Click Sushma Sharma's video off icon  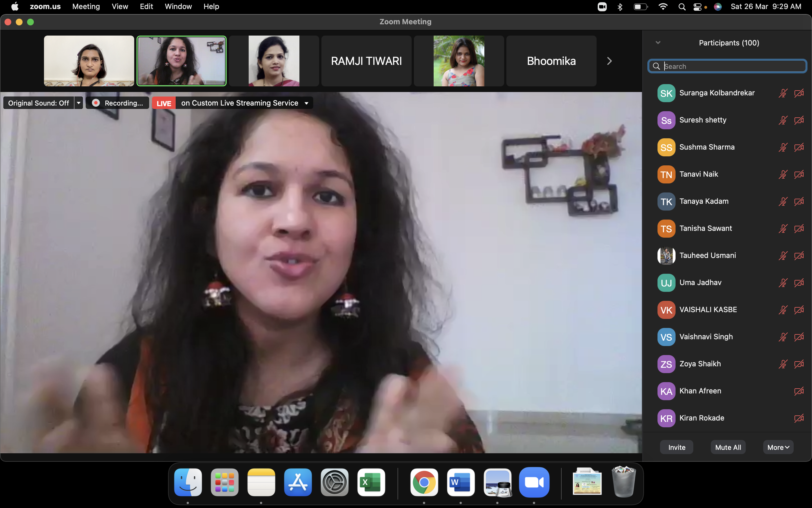click(799, 147)
